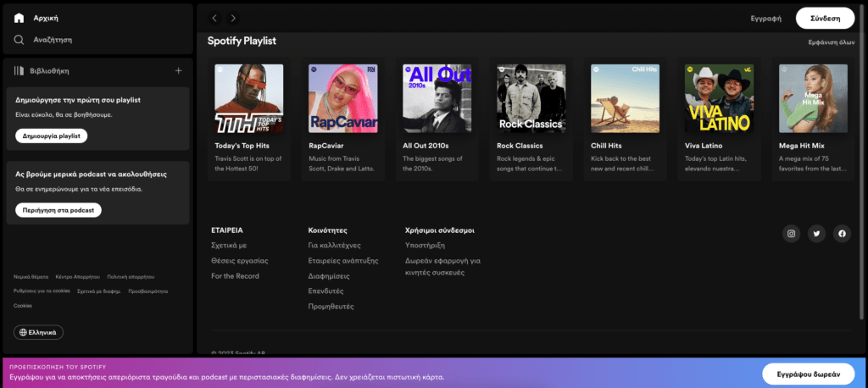868x388 pixels.
Task: Click Εμφάνιση όλων to show all playlists
Action: point(831,42)
